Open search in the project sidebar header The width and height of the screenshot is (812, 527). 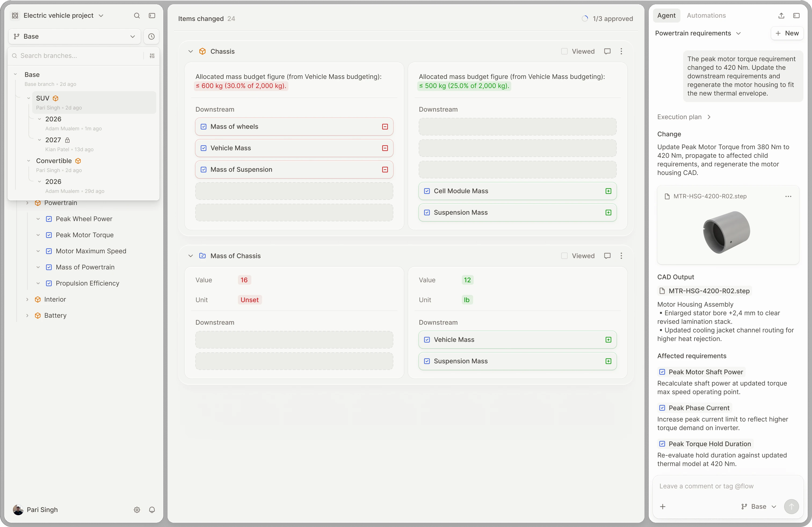click(137, 16)
